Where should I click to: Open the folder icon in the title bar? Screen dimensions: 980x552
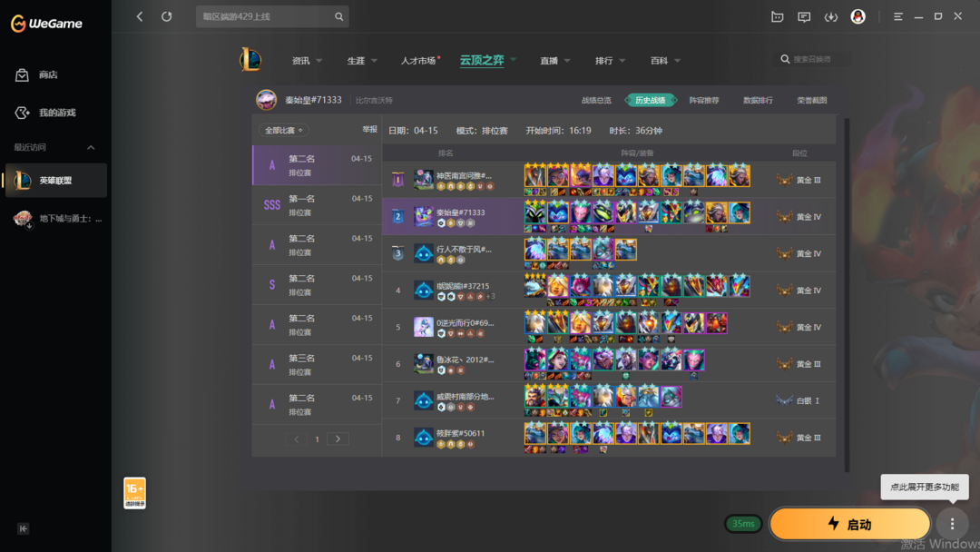coord(777,17)
